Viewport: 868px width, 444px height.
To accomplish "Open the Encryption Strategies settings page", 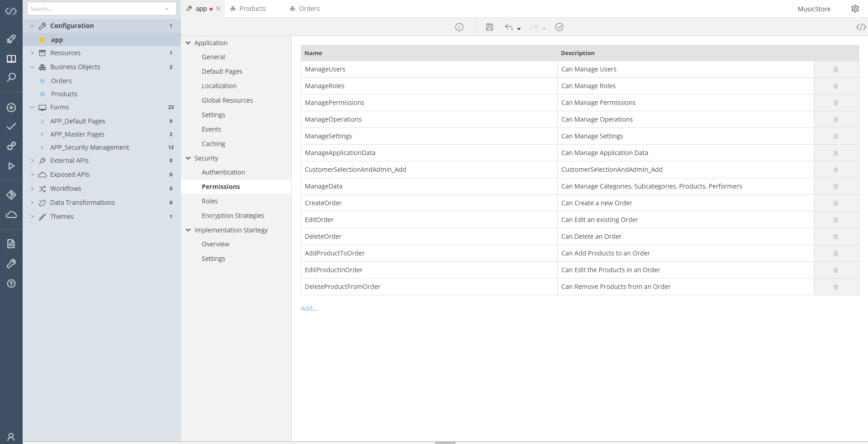I will (x=233, y=216).
